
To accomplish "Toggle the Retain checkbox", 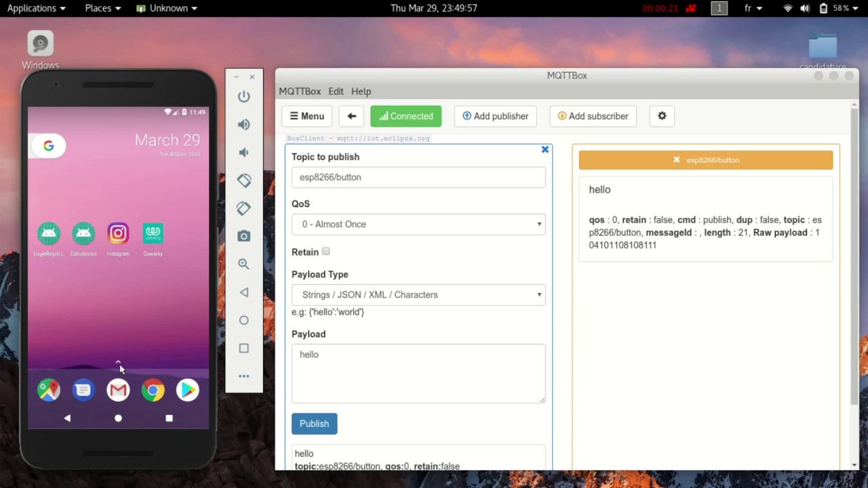I will pos(326,251).
